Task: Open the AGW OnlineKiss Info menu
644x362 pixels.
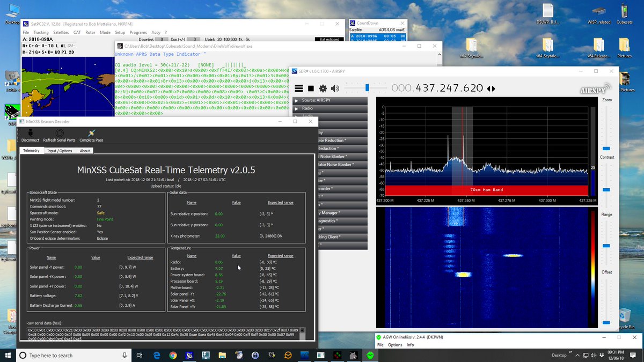Action: pyautogui.click(x=410, y=345)
